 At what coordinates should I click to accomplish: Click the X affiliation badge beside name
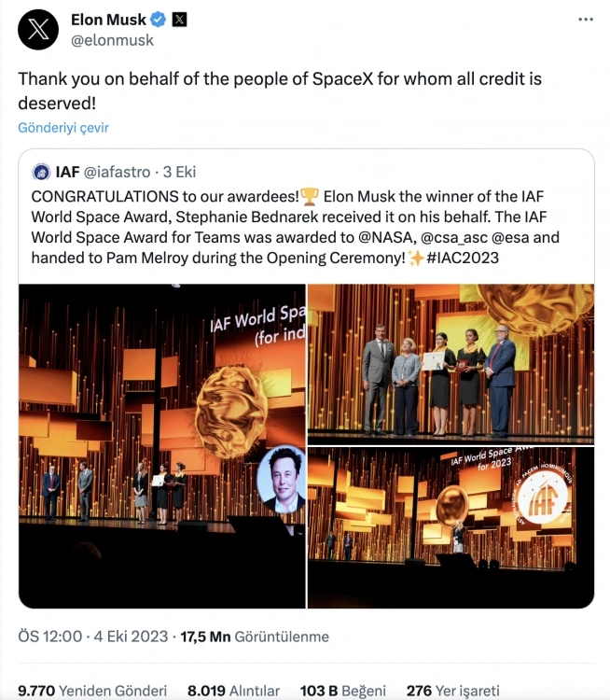(181, 20)
